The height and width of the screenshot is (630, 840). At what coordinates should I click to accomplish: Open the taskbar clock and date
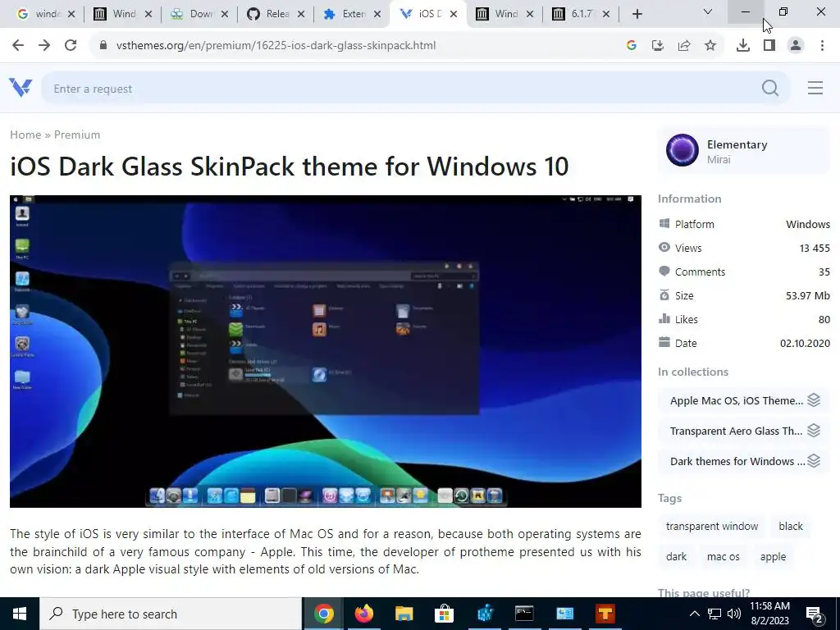769,614
